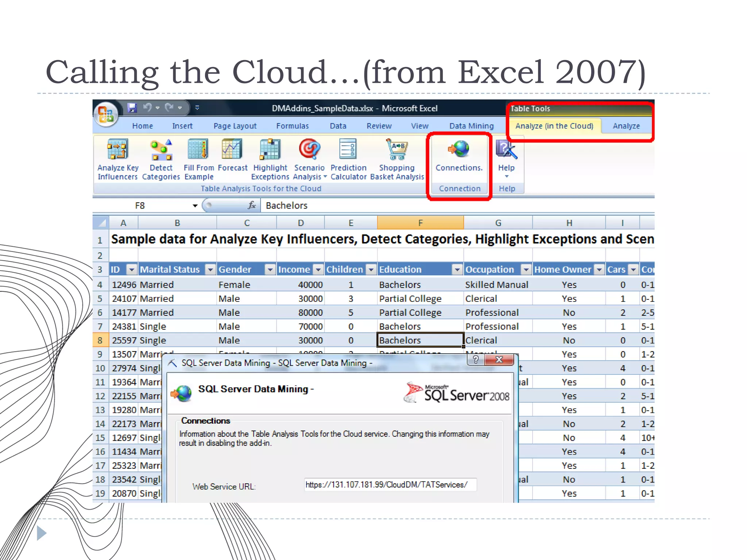Launch Analyze Key Influencers tool
Screen dimensions: 747x560
tap(117, 159)
